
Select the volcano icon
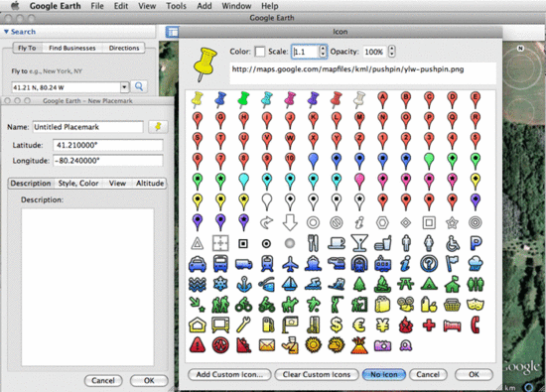click(359, 345)
